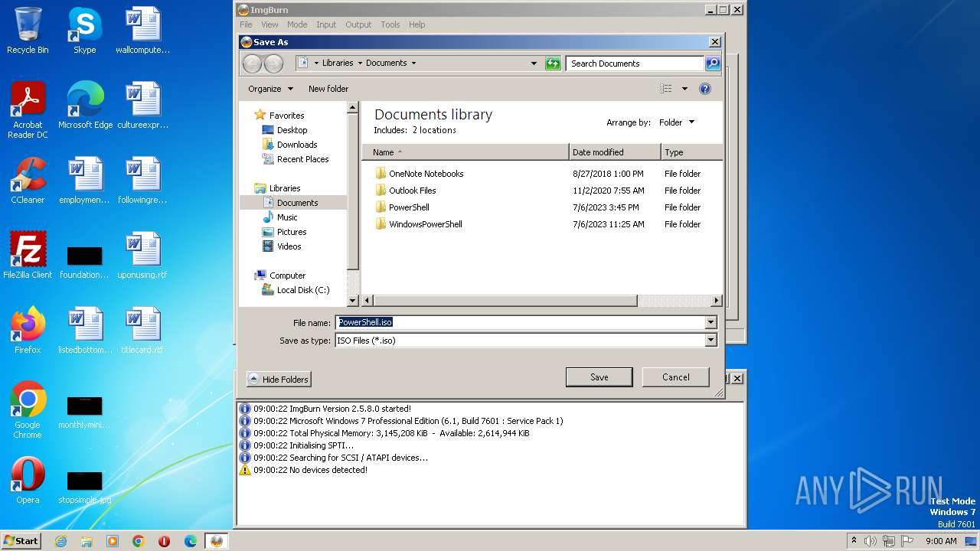Cancel the Save As dialog

click(675, 377)
